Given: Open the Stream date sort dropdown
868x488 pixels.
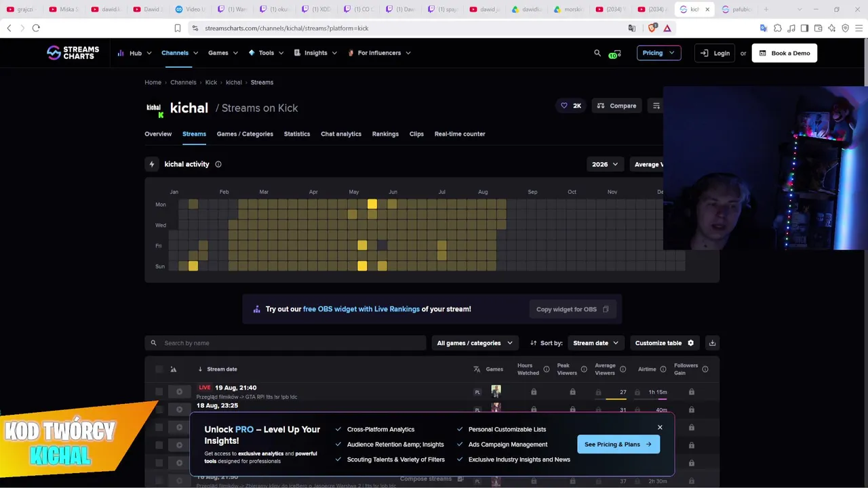Looking at the screenshot, I should click(x=595, y=343).
